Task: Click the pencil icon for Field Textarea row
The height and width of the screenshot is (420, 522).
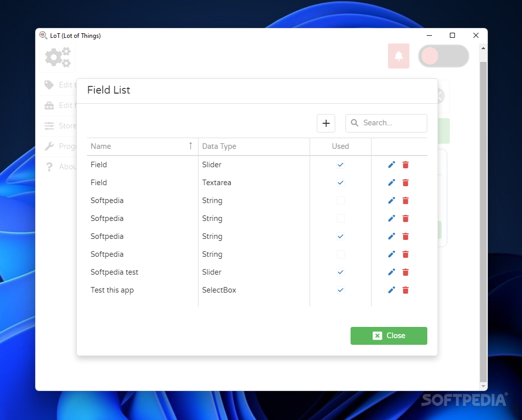Action: [x=391, y=183]
